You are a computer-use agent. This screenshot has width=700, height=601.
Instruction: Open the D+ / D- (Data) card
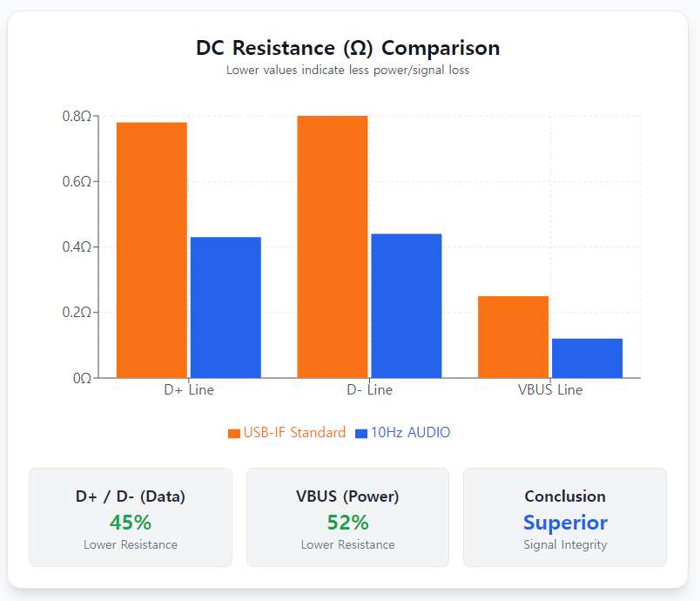[131, 517]
